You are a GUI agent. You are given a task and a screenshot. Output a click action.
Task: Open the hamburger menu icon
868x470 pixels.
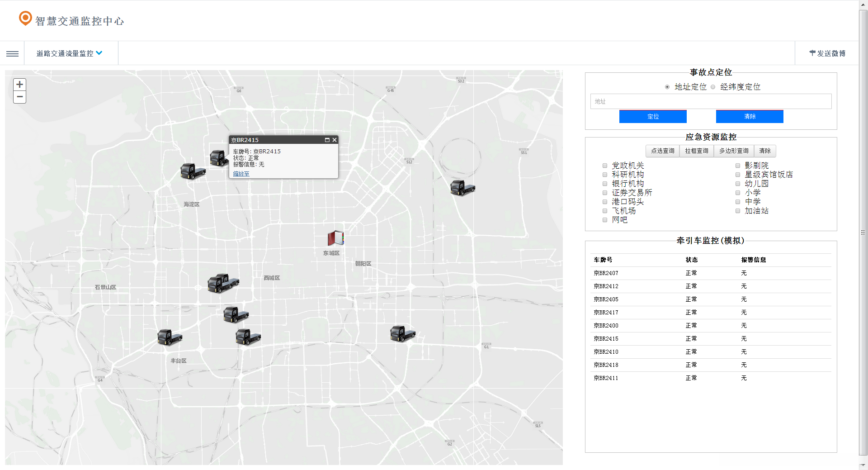(x=12, y=53)
